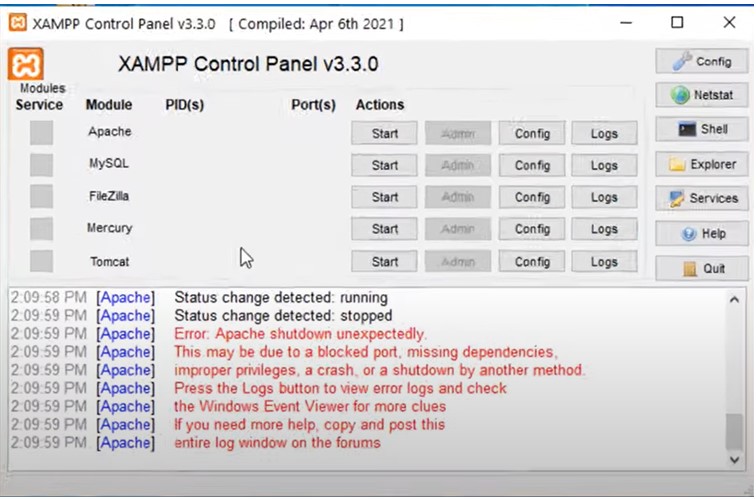
Task: Click the log scrollbar up arrow
Action: coord(734,300)
